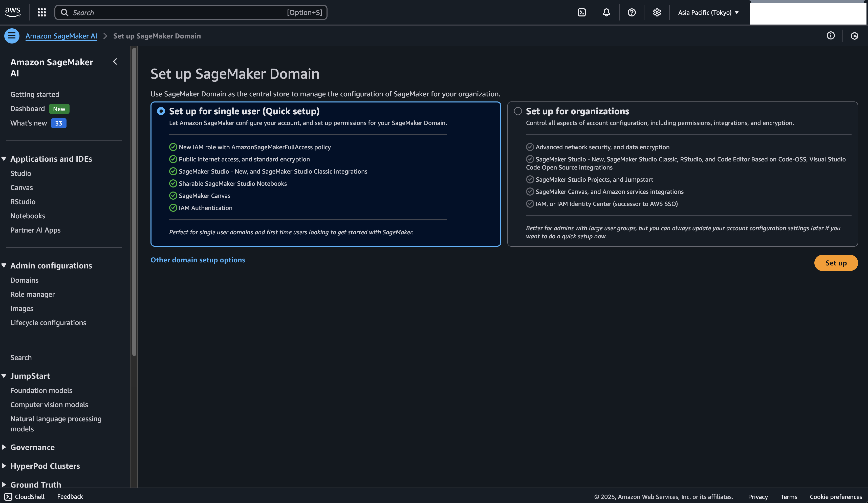The image size is (868, 503).
Task: Click the hexagon icon next to the info icon
Action: 854,36
